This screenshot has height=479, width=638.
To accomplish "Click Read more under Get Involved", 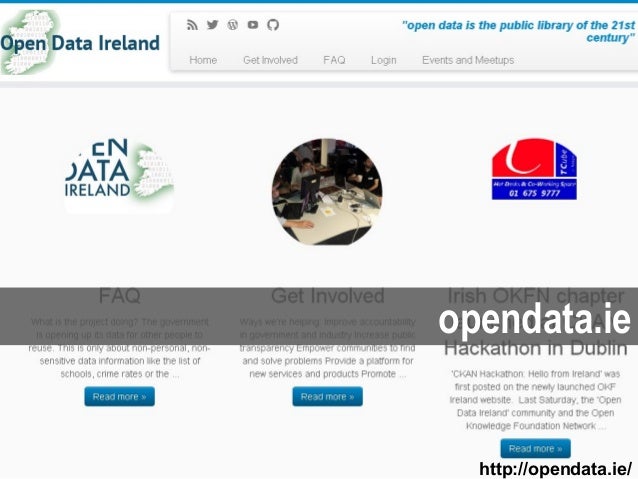I will click(x=328, y=396).
